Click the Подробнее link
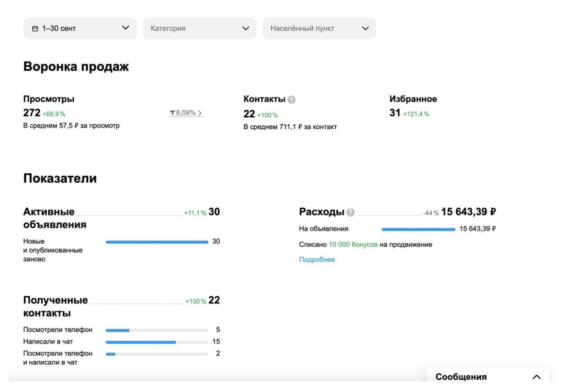Image resolution: width=568 pixels, height=392 pixels. pyautogui.click(x=317, y=259)
